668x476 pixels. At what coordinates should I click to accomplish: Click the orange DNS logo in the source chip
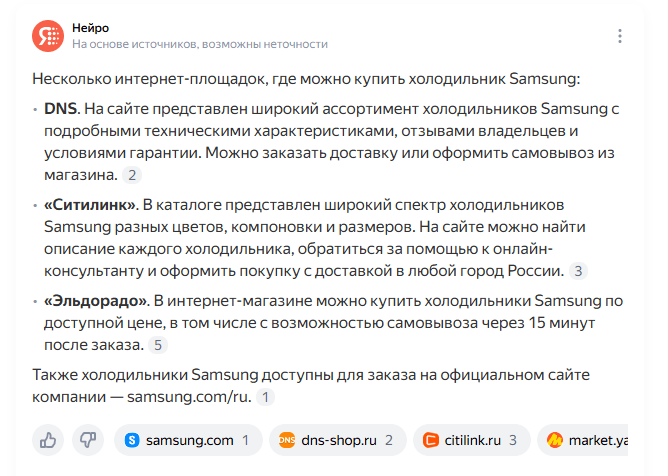coord(287,440)
